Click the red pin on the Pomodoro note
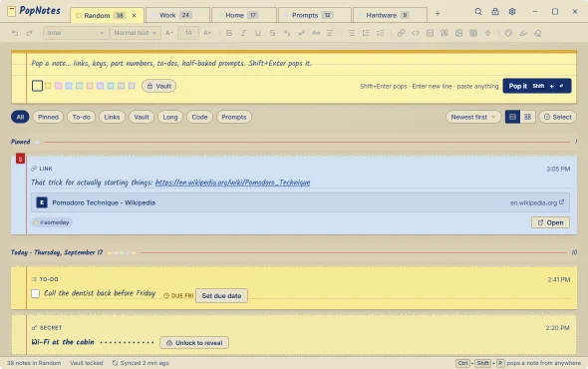This screenshot has width=588, height=369. point(20,159)
